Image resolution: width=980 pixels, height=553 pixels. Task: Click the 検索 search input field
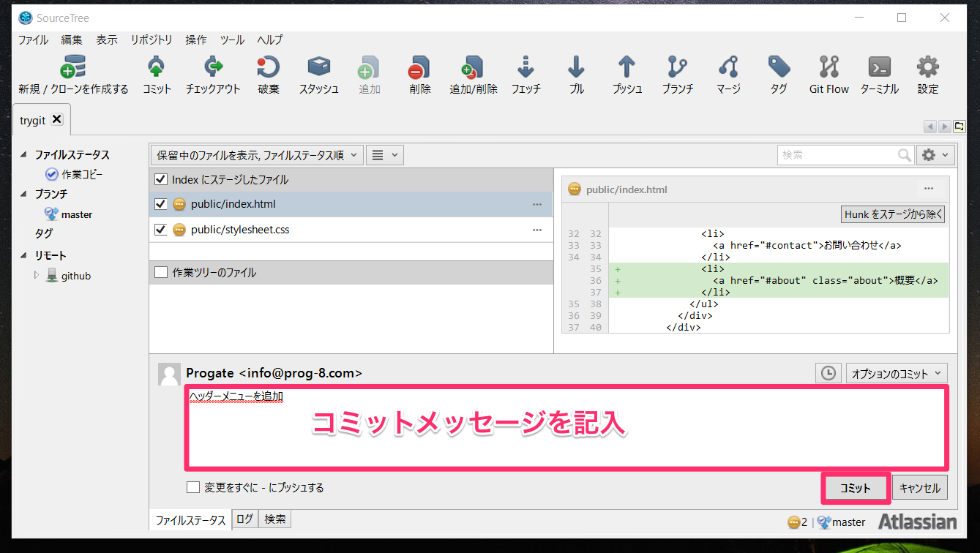click(842, 154)
